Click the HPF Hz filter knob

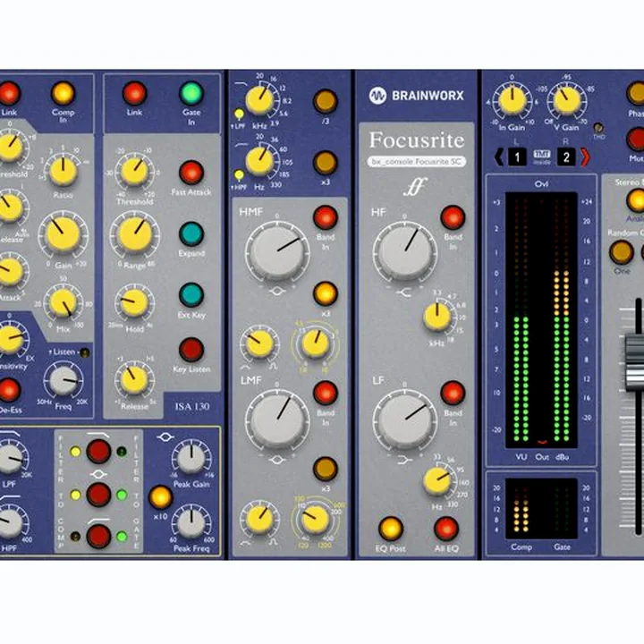259,162
